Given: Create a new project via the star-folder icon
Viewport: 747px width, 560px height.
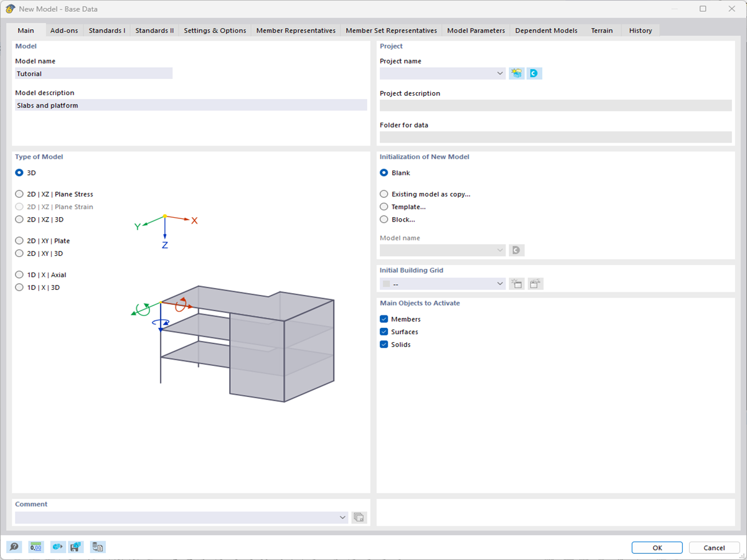Looking at the screenshot, I should 516,73.
